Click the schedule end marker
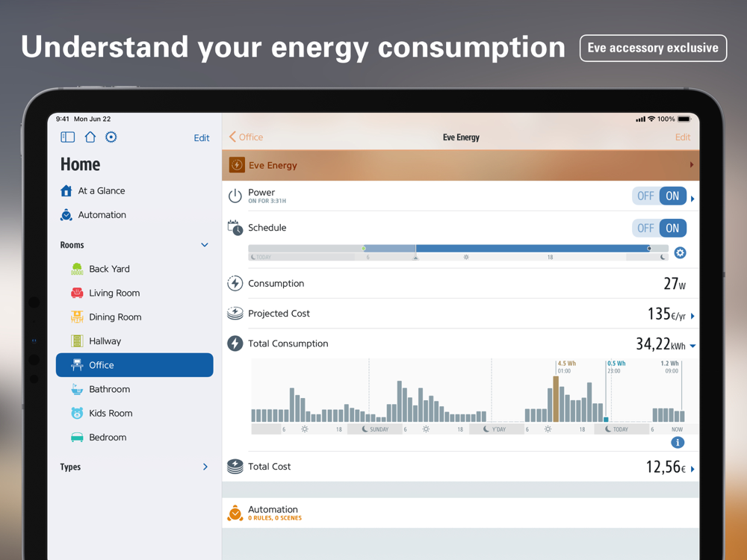 (649, 249)
